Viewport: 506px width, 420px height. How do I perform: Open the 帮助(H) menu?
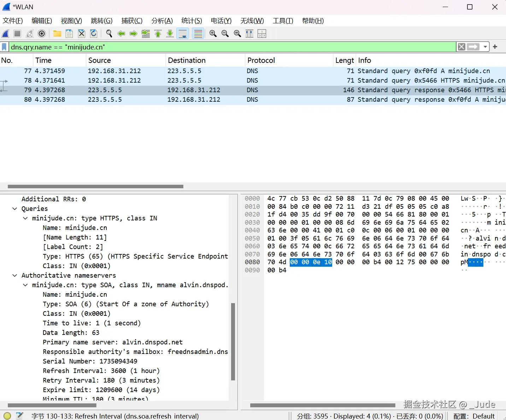pyautogui.click(x=313, y=20)
